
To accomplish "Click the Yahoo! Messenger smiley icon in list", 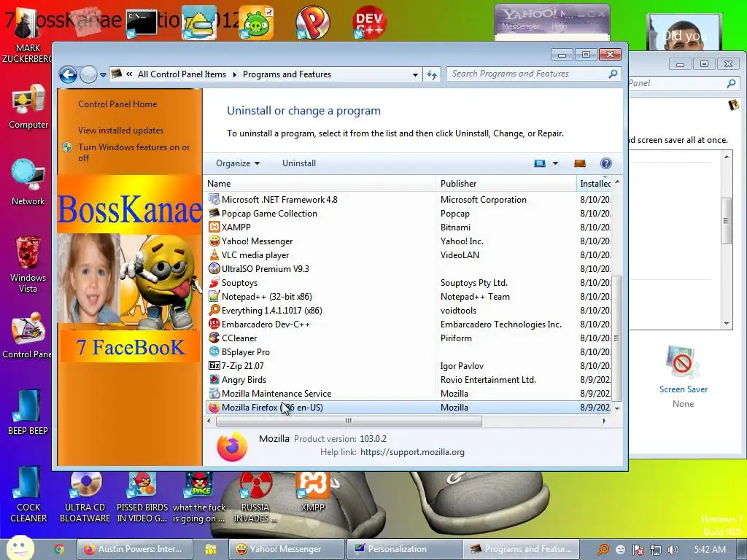I will [x=214, y=241].
